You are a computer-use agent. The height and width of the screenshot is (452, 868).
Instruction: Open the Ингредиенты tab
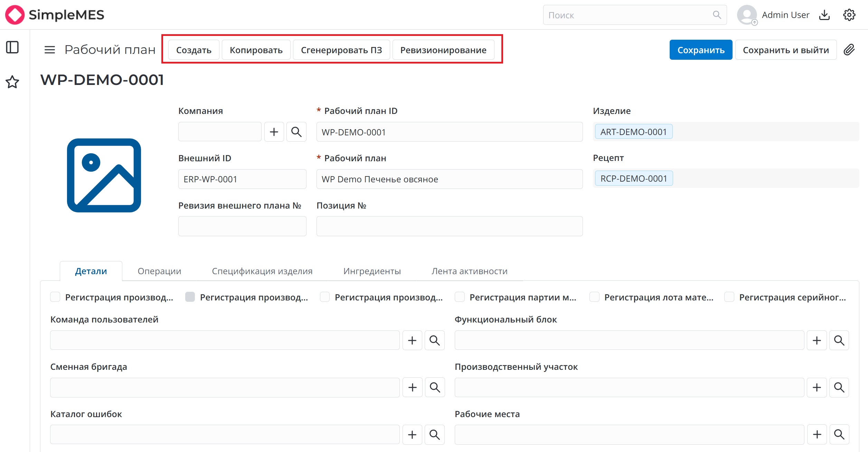pos(372,271)
